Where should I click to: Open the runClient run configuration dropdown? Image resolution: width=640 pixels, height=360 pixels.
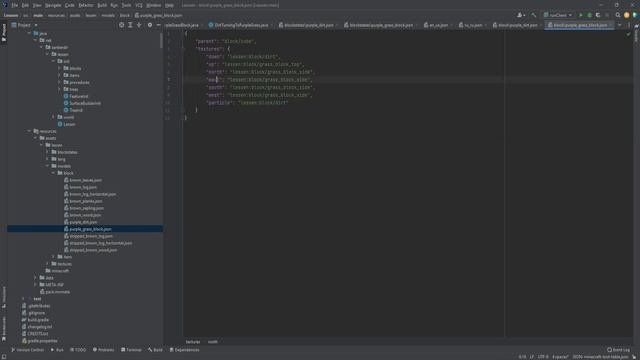click(558, 15)
